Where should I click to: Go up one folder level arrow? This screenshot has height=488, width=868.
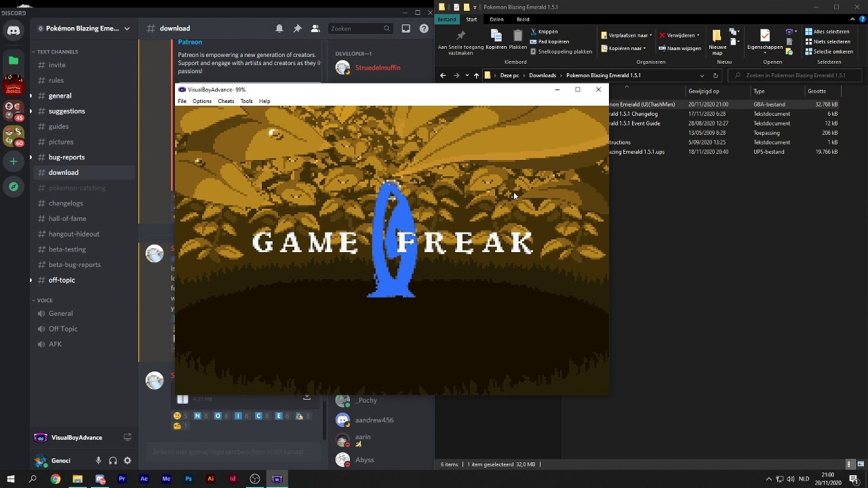(x=476, y=75)
